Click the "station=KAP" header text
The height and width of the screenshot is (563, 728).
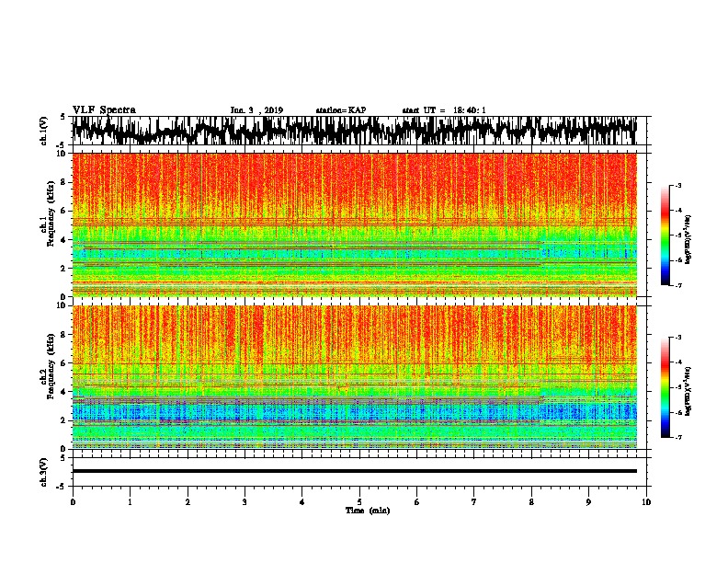click(341, 110)
